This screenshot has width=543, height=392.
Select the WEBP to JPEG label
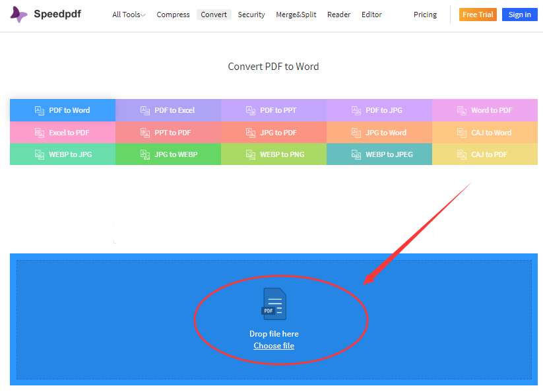(x=389, y=154)
